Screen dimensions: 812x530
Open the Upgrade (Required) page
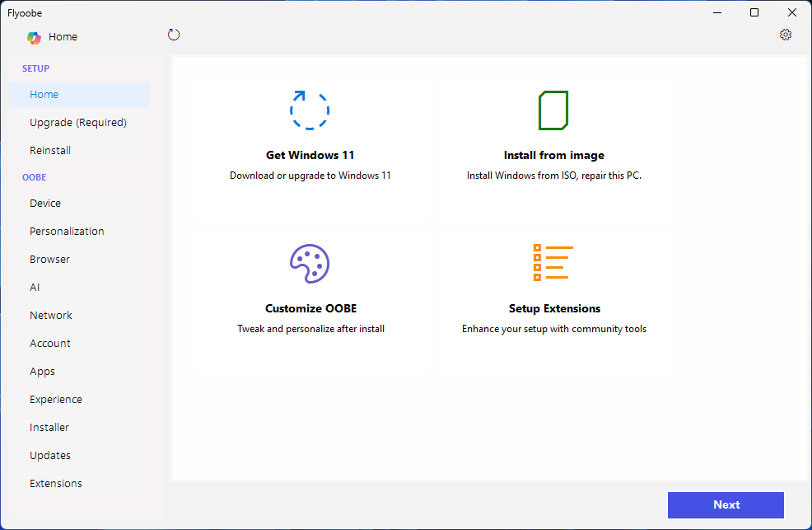point(79,122)
